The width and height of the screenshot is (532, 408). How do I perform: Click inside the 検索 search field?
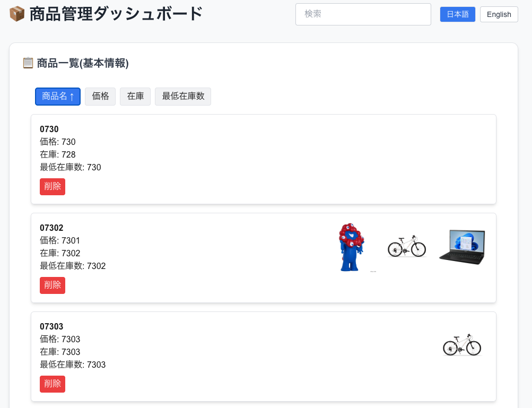[363, 14]
